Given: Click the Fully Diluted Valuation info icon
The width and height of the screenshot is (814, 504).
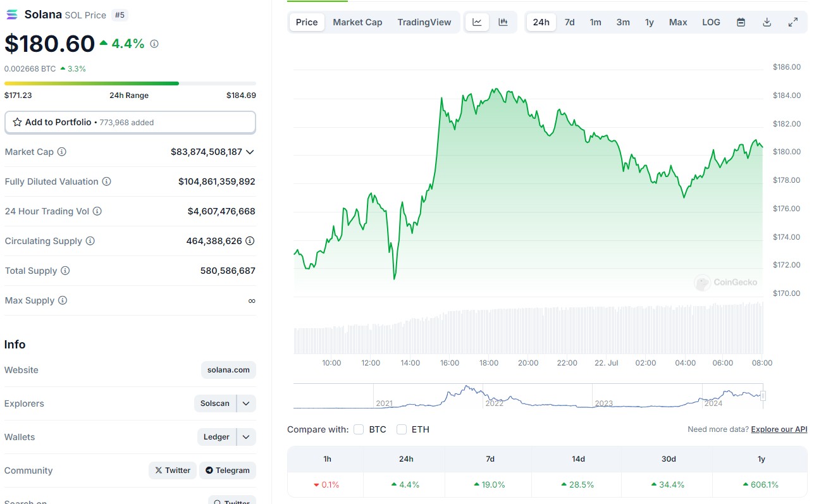Looking at the screenshot, I should click(107, 181).
